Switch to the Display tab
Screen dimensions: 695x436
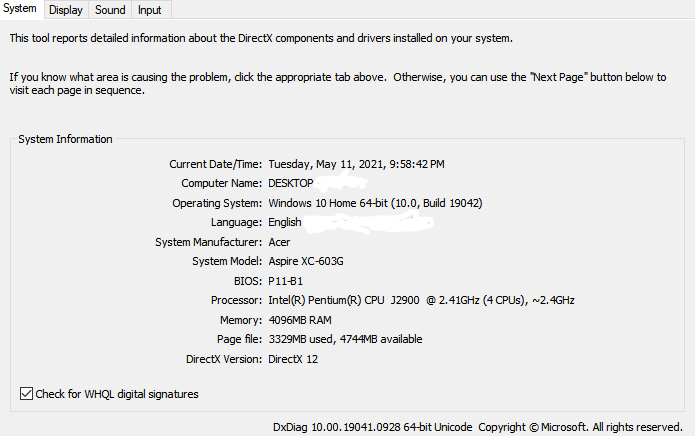[66, 10]
